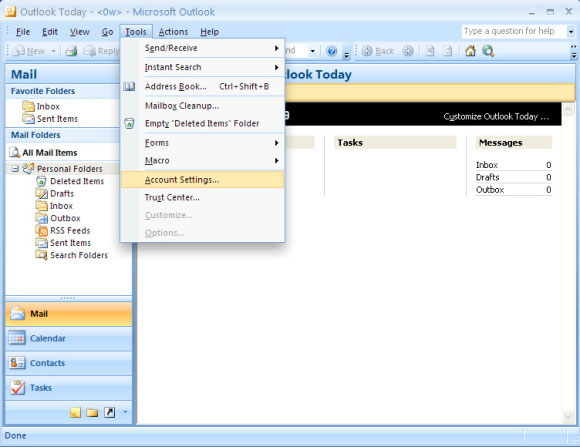Click the Outlook icon in title bar

[10, 12]
